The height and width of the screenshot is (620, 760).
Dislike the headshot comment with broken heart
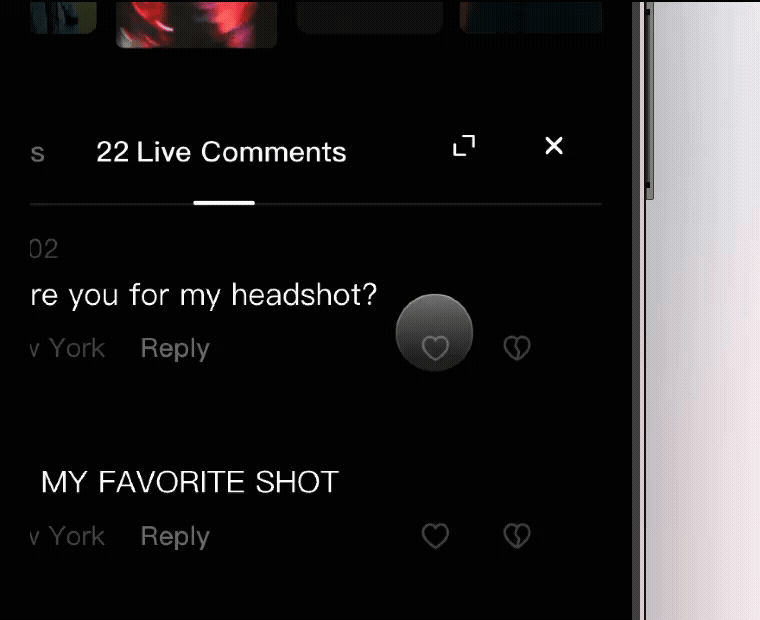(x=517, y=348)
